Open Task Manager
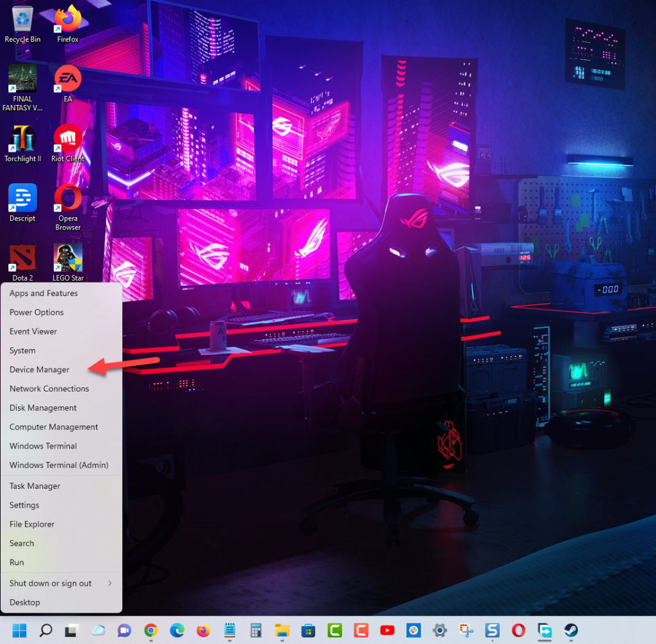 point(35,486)
